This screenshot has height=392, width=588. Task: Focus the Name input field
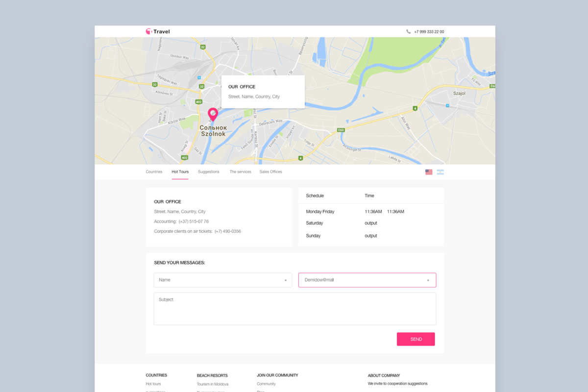(x=223, y=280)
